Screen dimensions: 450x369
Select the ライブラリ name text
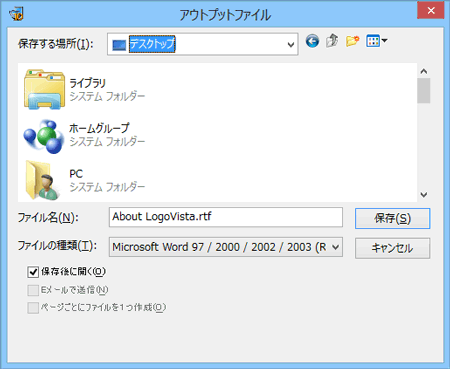tap(87, 83)
